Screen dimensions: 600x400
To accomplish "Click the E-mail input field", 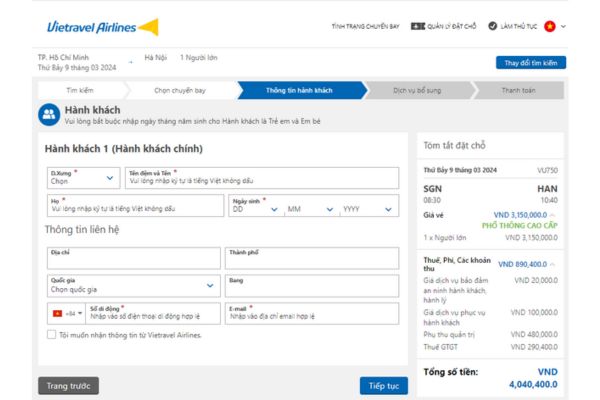I will [x=312, y=314].
